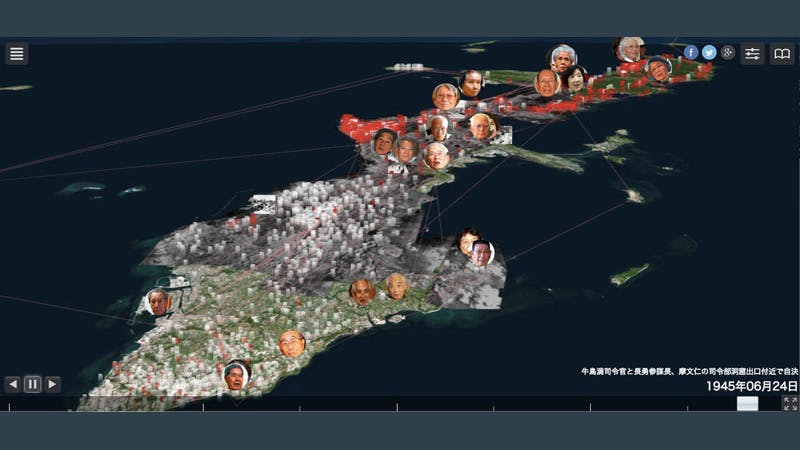Image resolution: width=800 pixels, height=450 pixels.
Task: Select the right portrait on the eastern peninsula
Action: click(x=482, y=253)
